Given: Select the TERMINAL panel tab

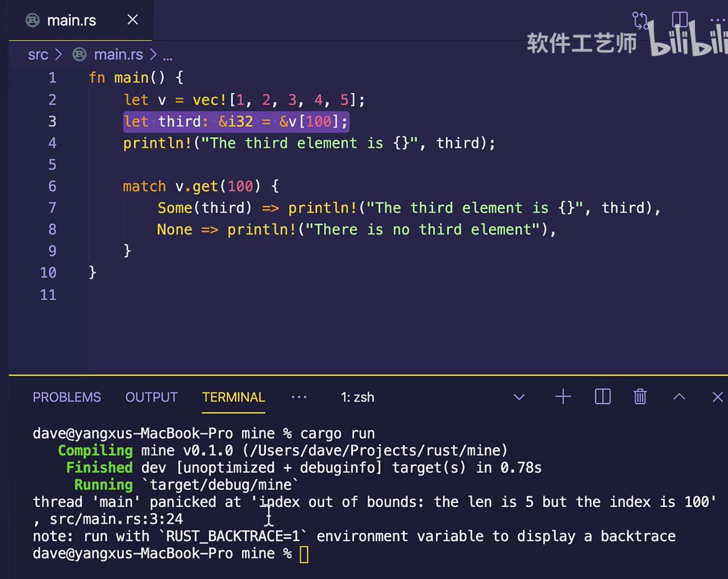Looking at the screenshot, I should tap(233, 397).
